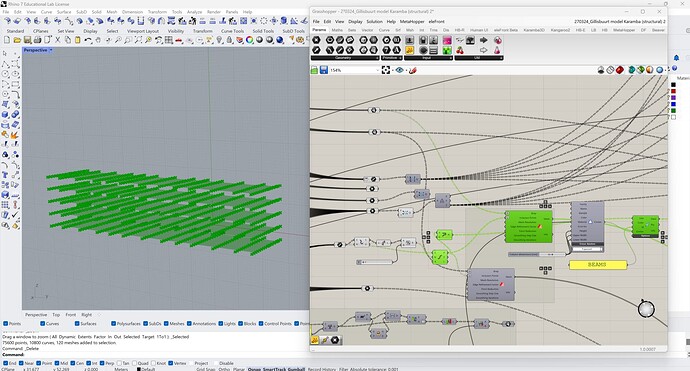Select the Pan hand tool
Viewport: 690px width, 371px height.
[98, 40]
